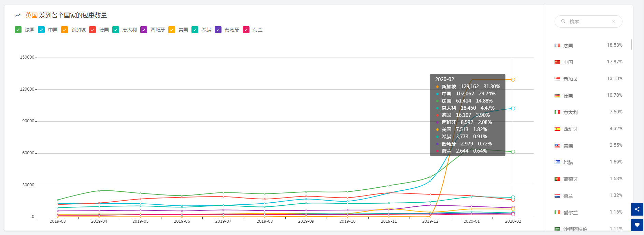Select 西班牙 in the country list

click(570, 129)
